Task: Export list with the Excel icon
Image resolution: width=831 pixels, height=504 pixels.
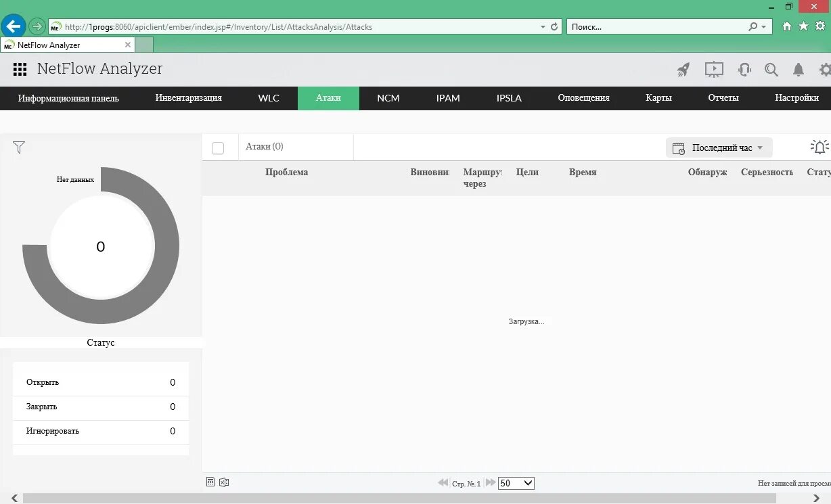Action: (x=224, y=482)
